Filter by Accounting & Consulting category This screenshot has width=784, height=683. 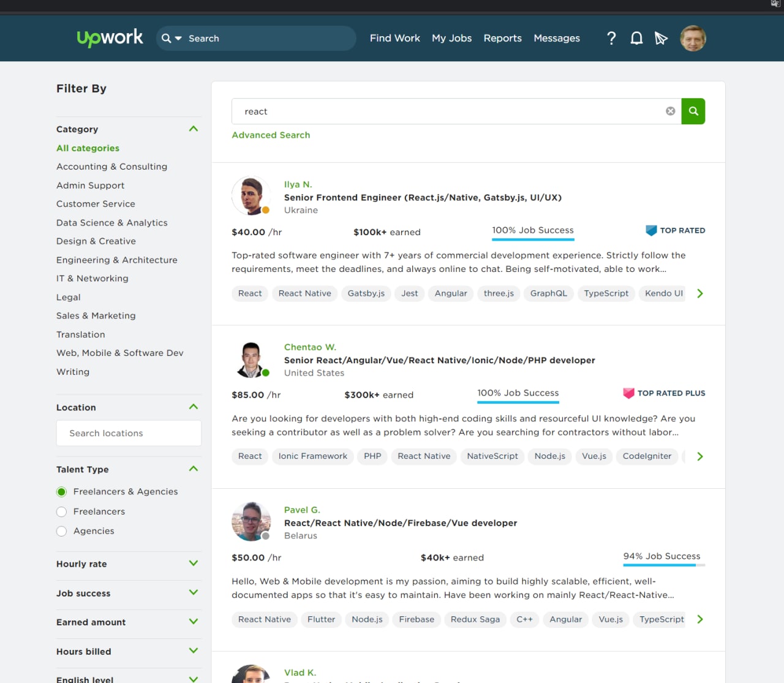pyautogui.click(x=111, y=167)
